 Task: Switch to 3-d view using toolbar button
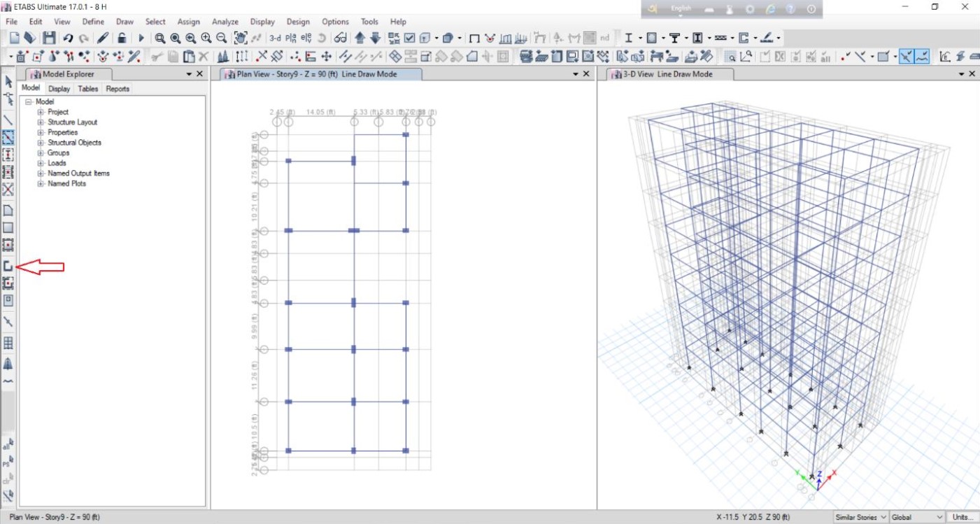[x=275, y=38]
